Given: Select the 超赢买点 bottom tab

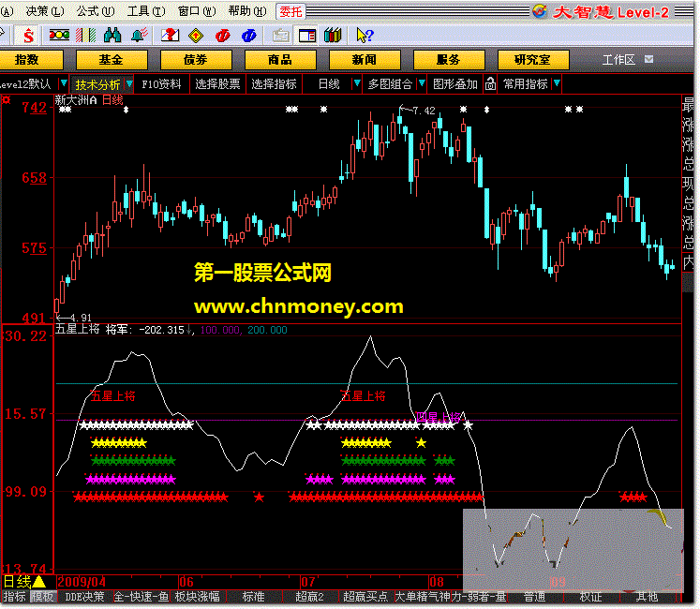Looking at the screenshot, I should [x=366, y=597].
